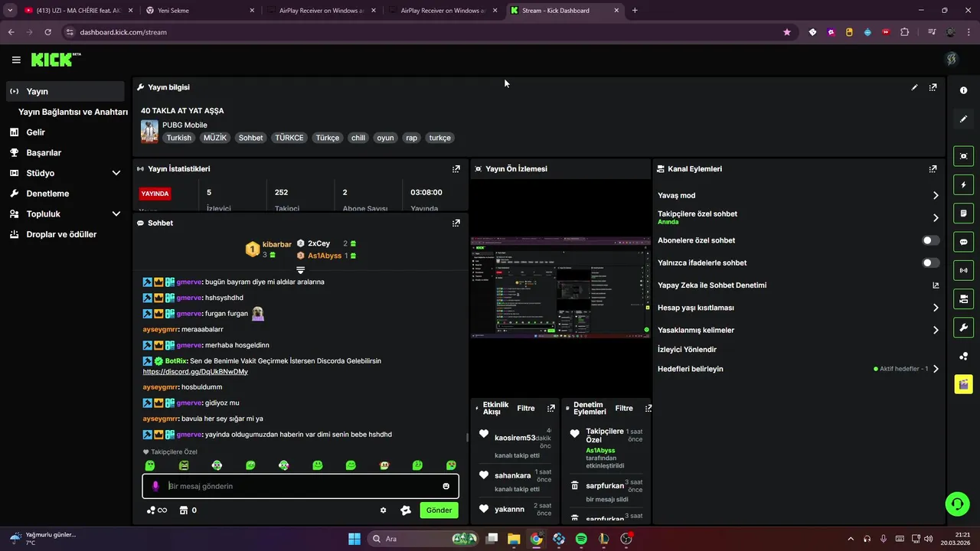Viewport: 980px width, 551px height.
Task: Pop out the Sohbet chat panel
Action: (x=456, y=223)
